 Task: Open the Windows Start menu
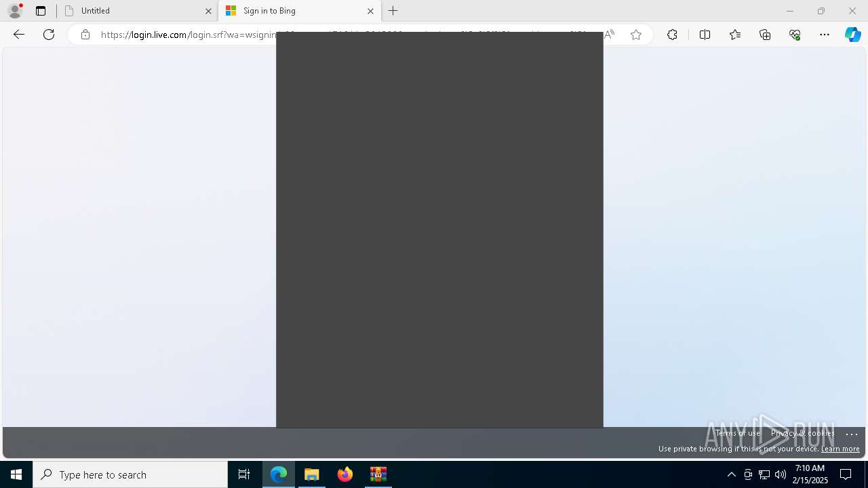[x=16, y=474]
